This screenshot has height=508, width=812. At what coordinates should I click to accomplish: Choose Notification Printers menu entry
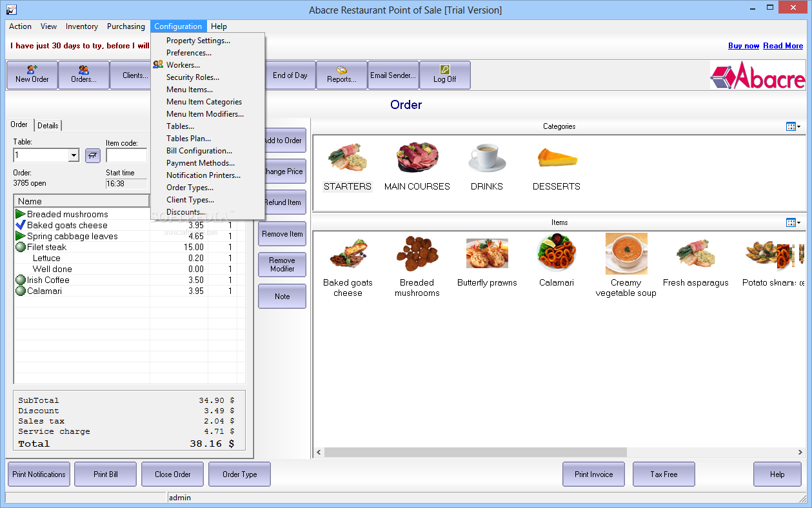point(208,175)
